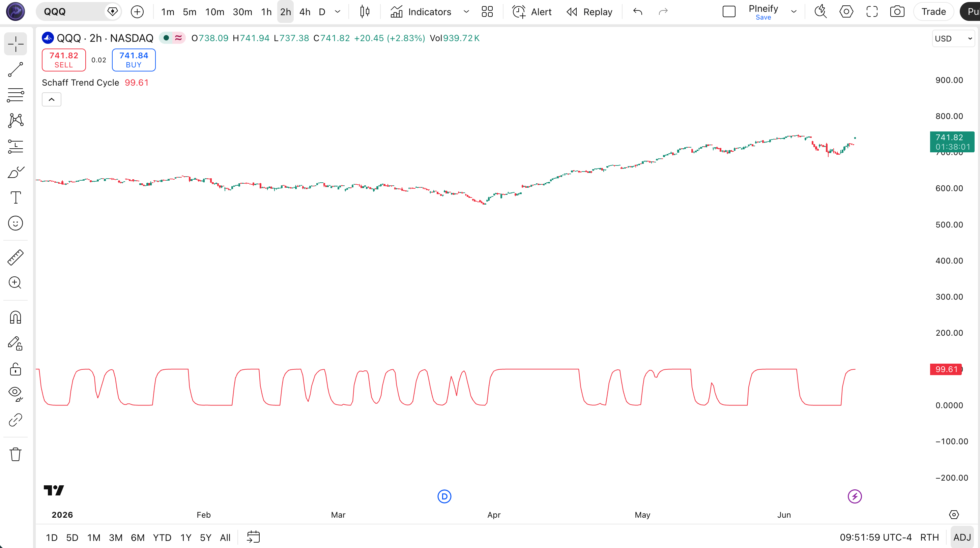Toggle hide all drawings eye icon
Image resolution: width=980 pixels, height=548 pixels.
(x=16, y=394)
